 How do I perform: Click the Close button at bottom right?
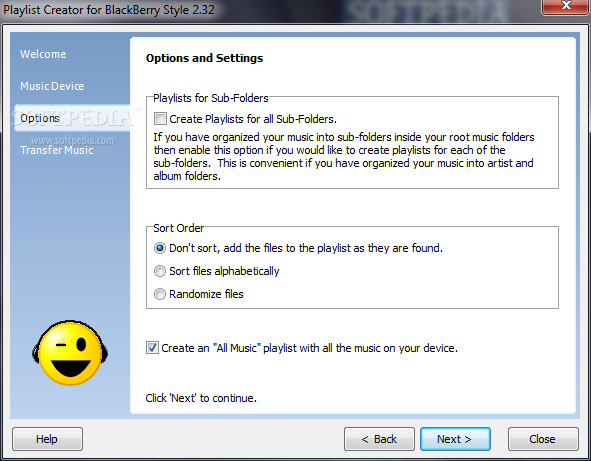pos(543,439)
